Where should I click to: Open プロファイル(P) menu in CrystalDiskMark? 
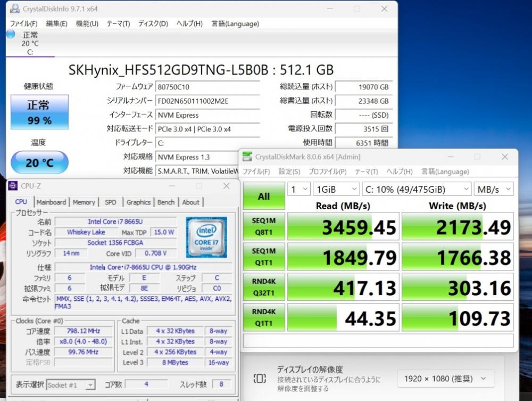[x=327, y=171]
